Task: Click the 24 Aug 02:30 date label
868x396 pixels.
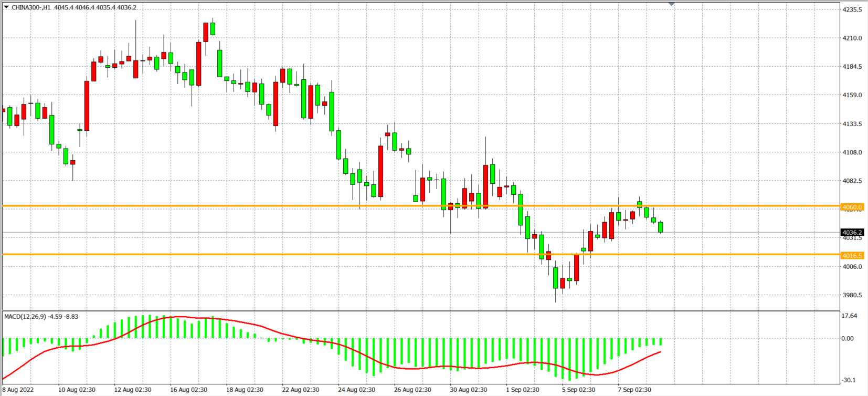Action: tap(356, 390)
